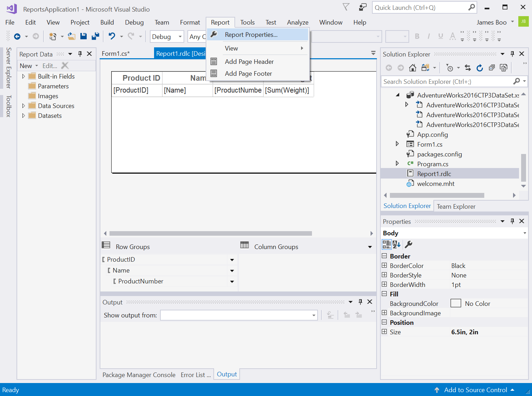The image size is (532, 396).
Task: Select the Parameters folder in Report Data
Action: (53, 86)
